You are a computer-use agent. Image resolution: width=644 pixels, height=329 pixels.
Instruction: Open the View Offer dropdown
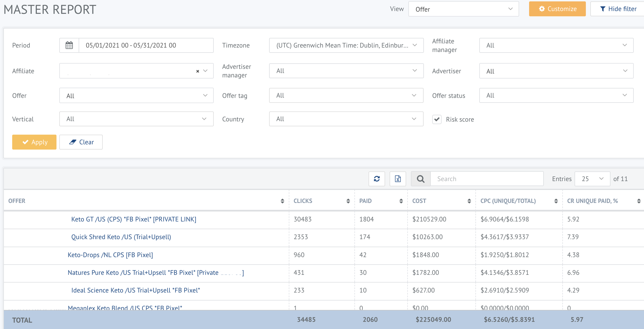(x=463, y=9)
